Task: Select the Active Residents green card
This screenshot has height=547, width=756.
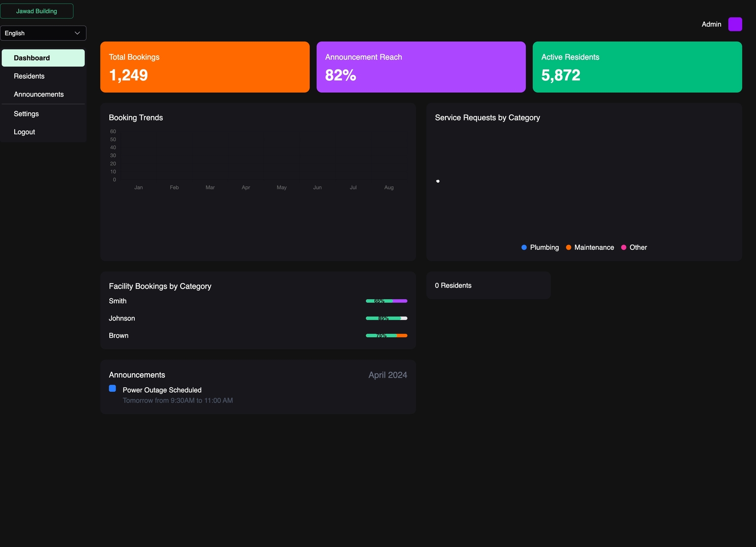Action: coord(637,67)
